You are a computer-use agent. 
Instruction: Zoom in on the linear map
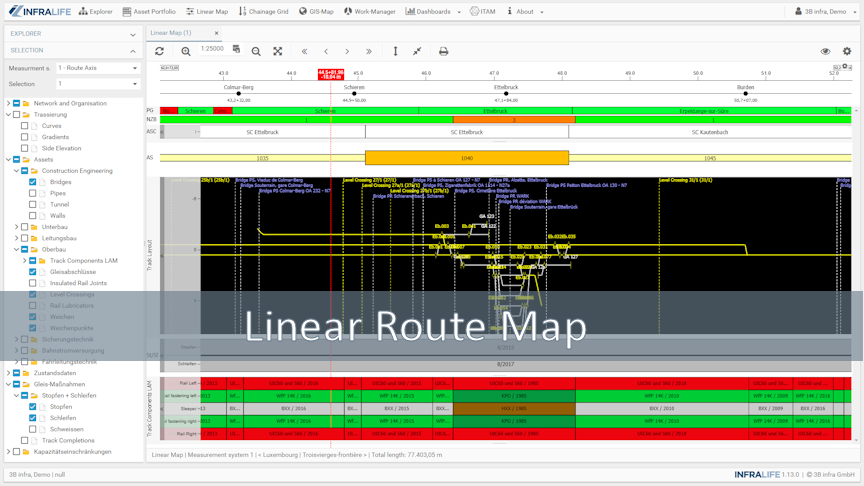pos(186,51)
